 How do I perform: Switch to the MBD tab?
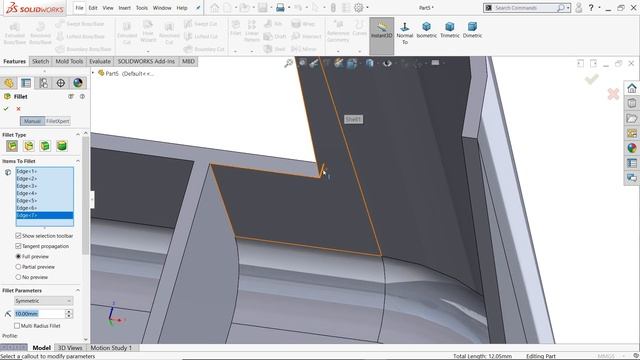(188, 61)
